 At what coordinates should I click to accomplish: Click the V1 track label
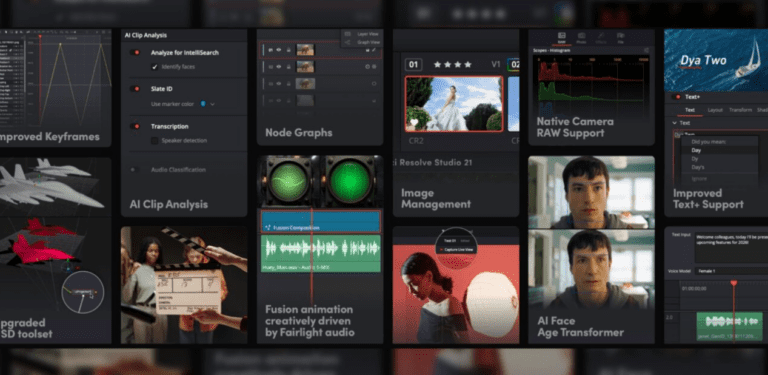496,65
